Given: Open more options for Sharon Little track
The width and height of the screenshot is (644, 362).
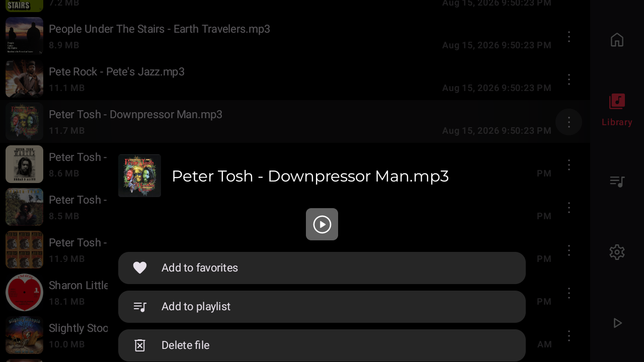Looking at the screenshot, I should coord(569,293).
